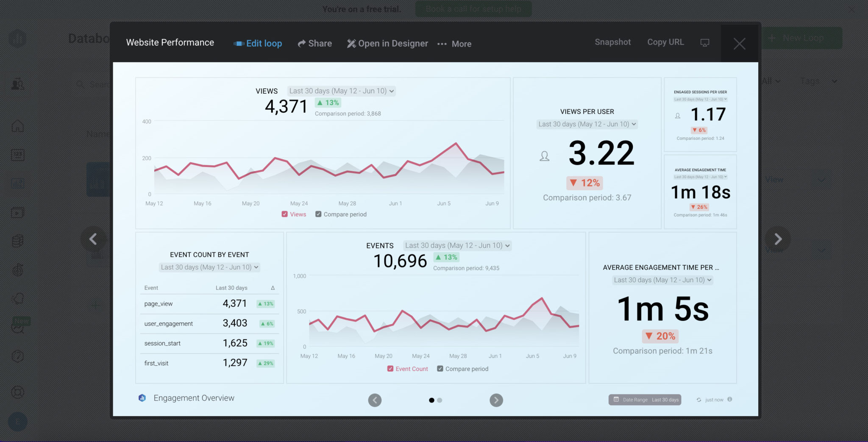Click the Copy URL link
Screen dimensions: 868x442
click(x=665, y=42)
